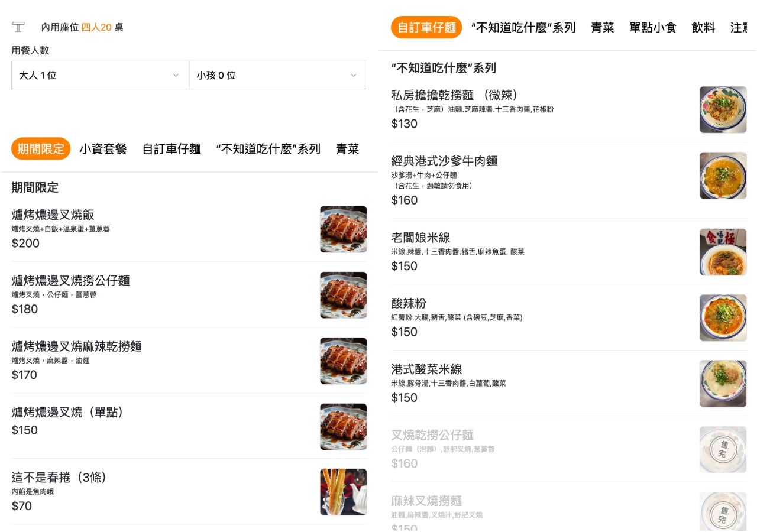Click the 沙爹湯+牛肉+公仔麵 description

(424, 175)
